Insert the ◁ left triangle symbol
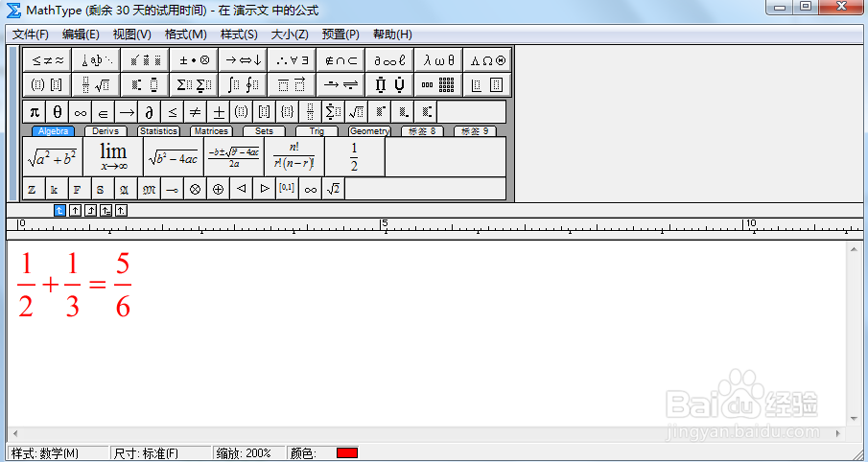Image resolution: width=868 pixels, height=462 pixels. pyautogui.click(x=242, y=189)
